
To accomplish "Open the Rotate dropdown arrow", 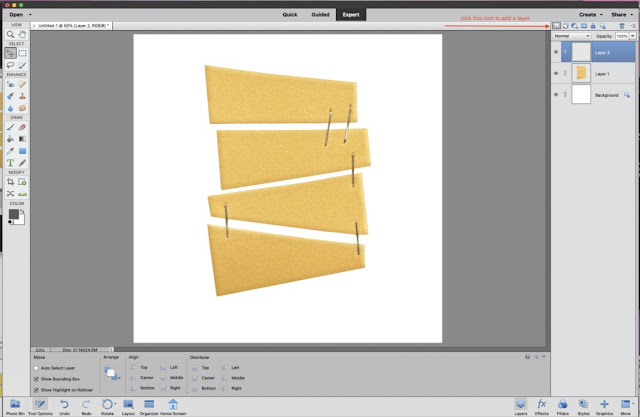I will 116,404.
